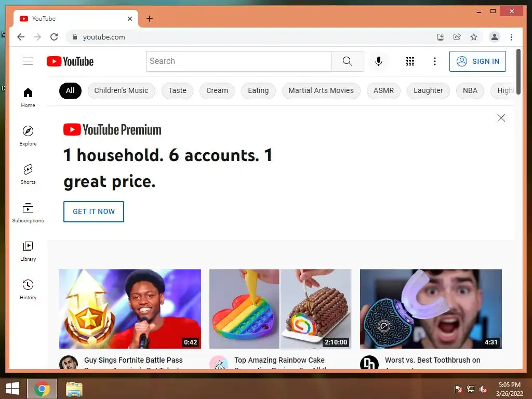Bookmark this page with star icon
The image size is (532, 399).
[474, 37]
